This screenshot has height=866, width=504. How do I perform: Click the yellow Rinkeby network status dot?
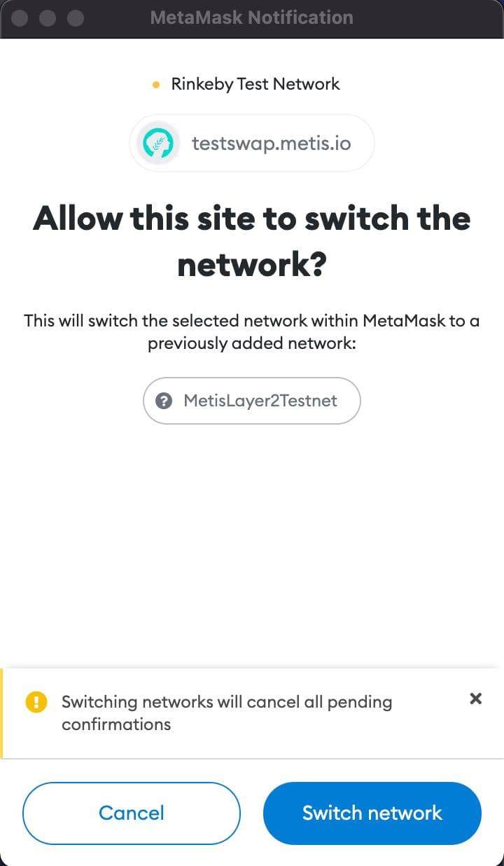(156, 85)
